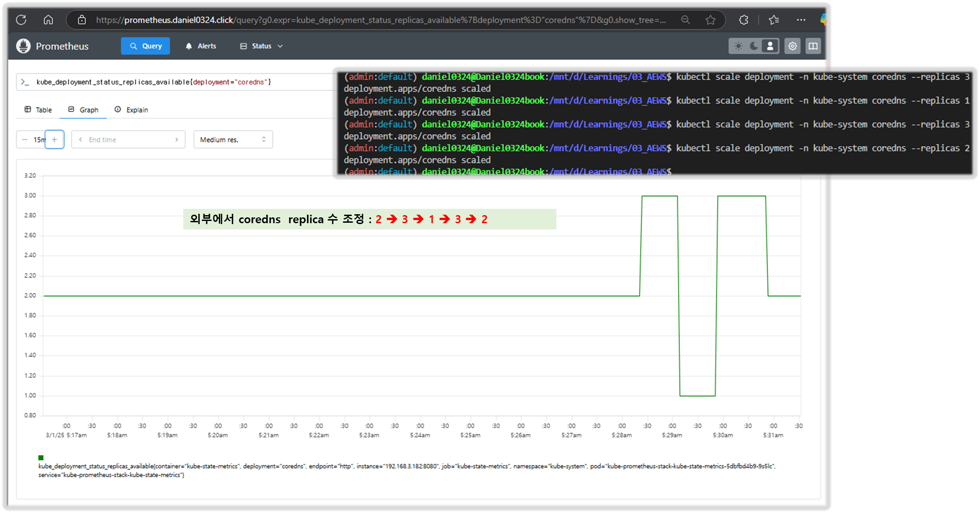This screenshot has height=513, width=980.
Task: Click the Query button in navbar
Action: 145,46
